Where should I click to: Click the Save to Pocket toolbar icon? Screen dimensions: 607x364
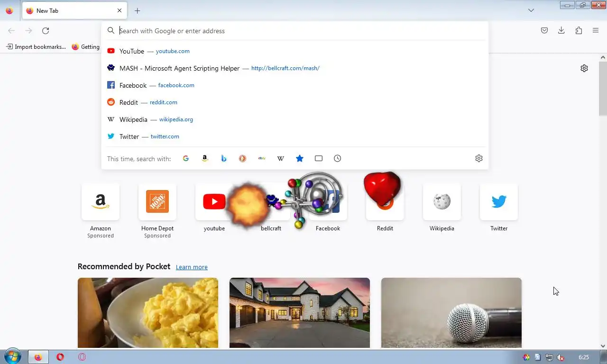[x=544, y=30]
